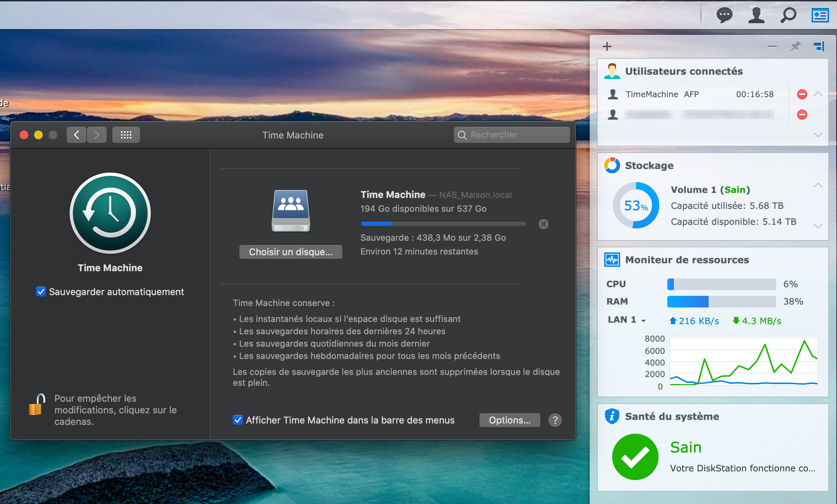837x504 pixels.
Task: Click the backup progress bar
Action: pos(443,224)
